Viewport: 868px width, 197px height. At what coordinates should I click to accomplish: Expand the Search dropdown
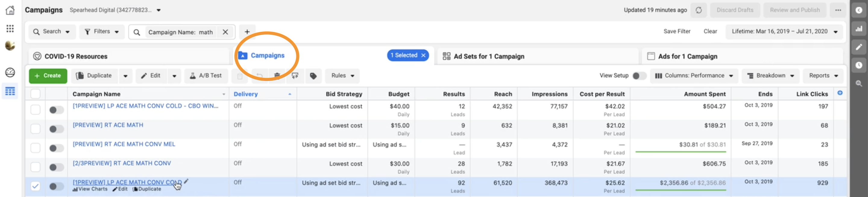click(52, 32)
